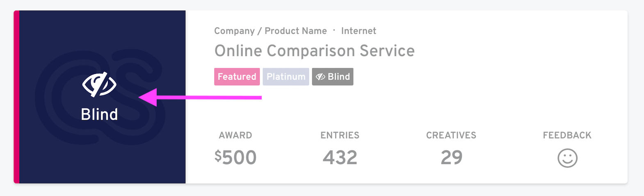
Task: Click the Company / Product Name text
Action: (270, 31)
